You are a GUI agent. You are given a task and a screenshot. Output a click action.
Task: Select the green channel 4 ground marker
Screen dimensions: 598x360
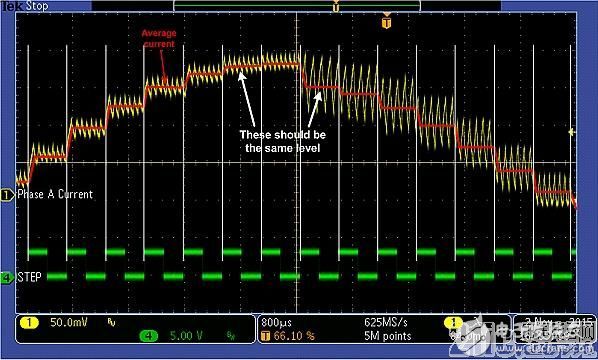[x=7, y=278]
